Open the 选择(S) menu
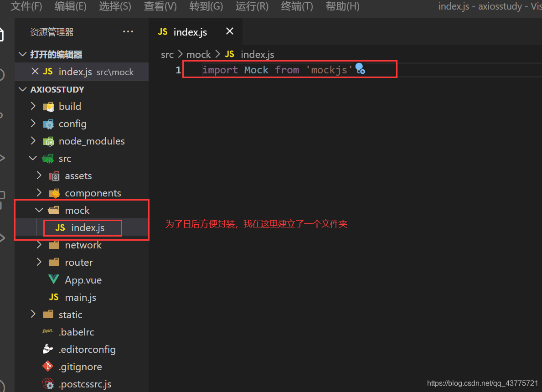Screen dimensions: 542x392 [115, 6]
